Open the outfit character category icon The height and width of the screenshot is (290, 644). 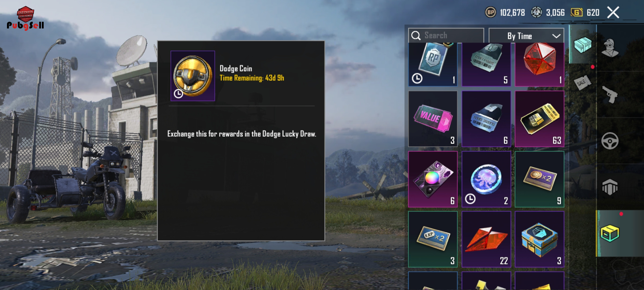tap(610, 48)
